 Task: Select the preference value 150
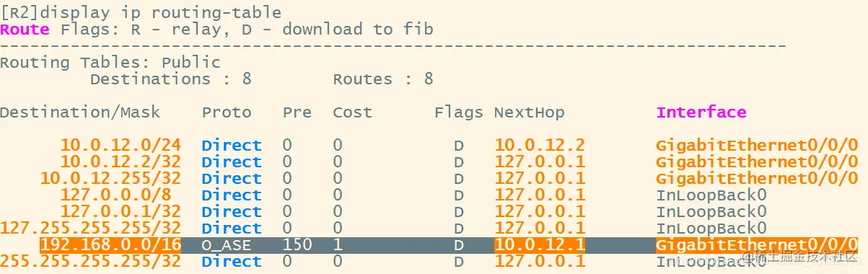point(297,245)
